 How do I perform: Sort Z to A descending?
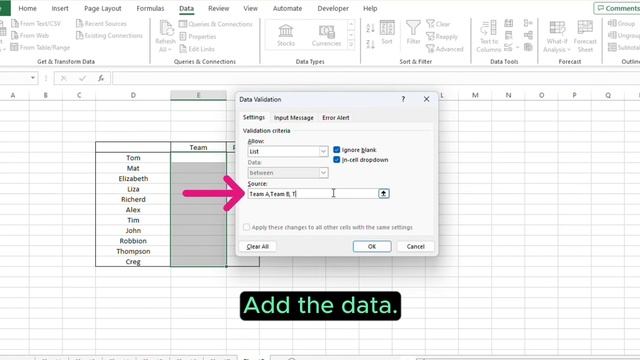(370, 44)
